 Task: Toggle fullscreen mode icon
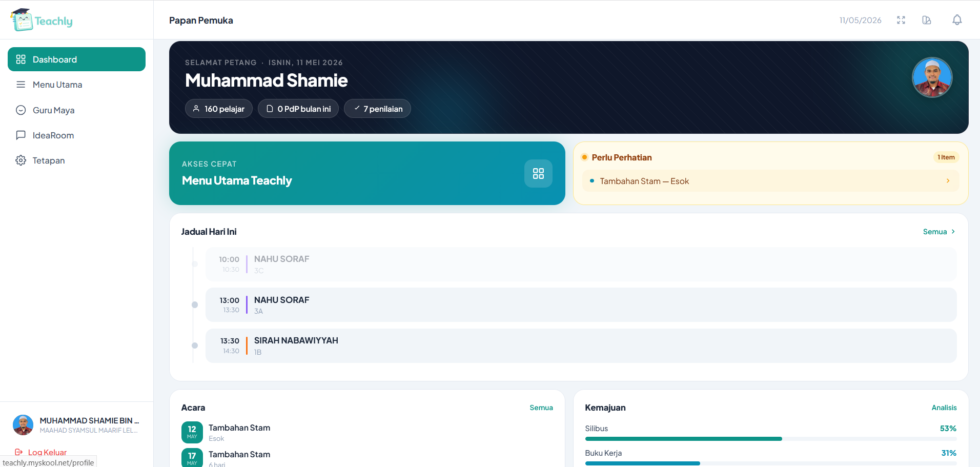tap(901, 20)
